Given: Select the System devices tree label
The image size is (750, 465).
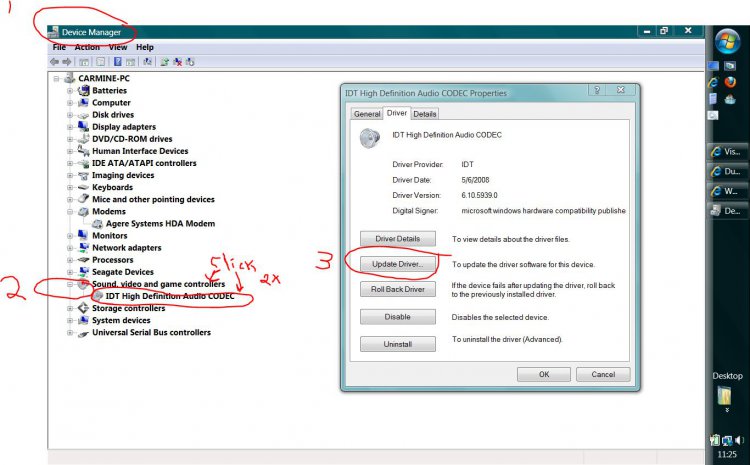Looking at the screenshot, I should (x=121, y=320).
